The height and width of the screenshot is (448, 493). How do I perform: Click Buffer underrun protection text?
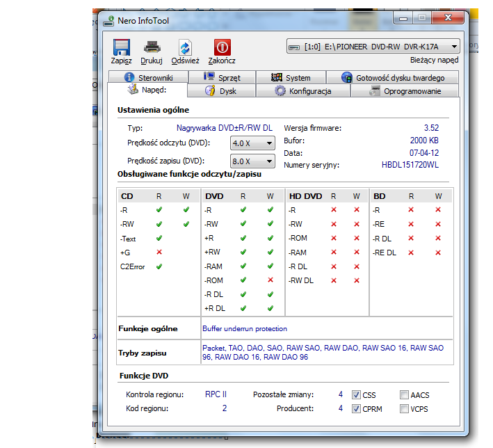[245, 329]
